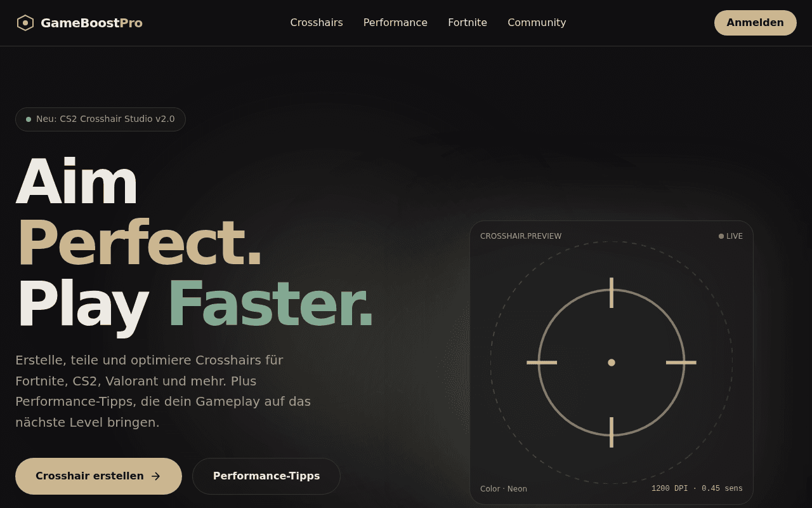The width and height of the screenshot is (812, 508).
Task: Click the GameBoostPro hexagon logo icon
Action: tap(25, 23)
